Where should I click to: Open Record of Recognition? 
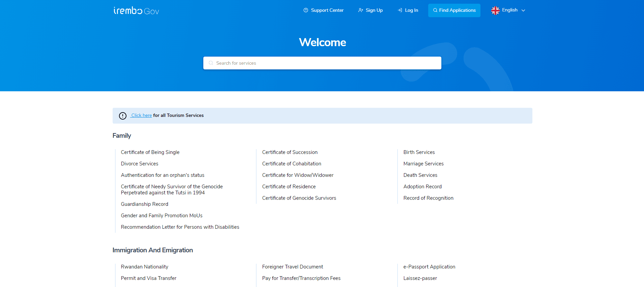[428, 198]
